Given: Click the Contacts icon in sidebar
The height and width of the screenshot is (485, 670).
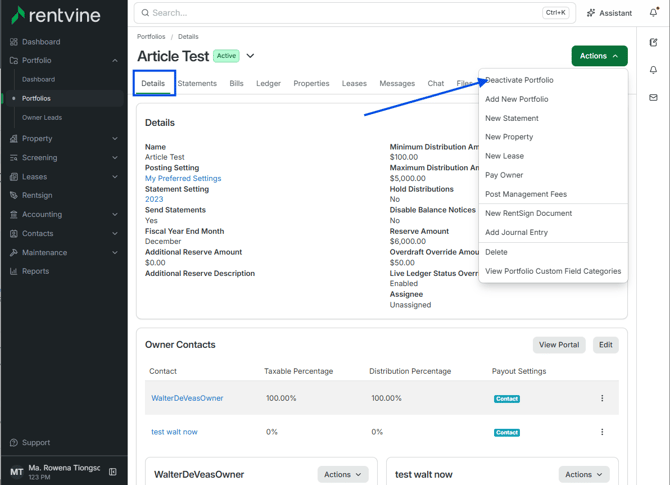Looking at the screenshot, I should (14, 233).
